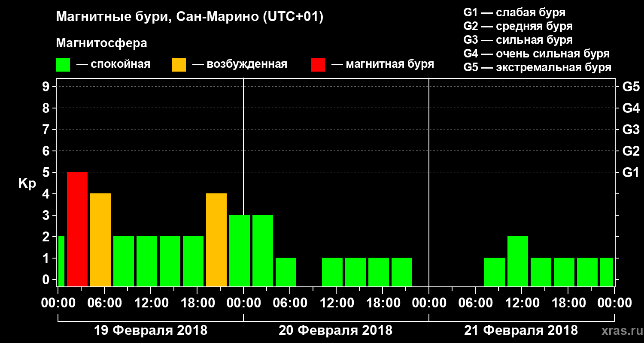Click the green Kp 3 bar spanning midnight into 20 February

click(240, 250)
